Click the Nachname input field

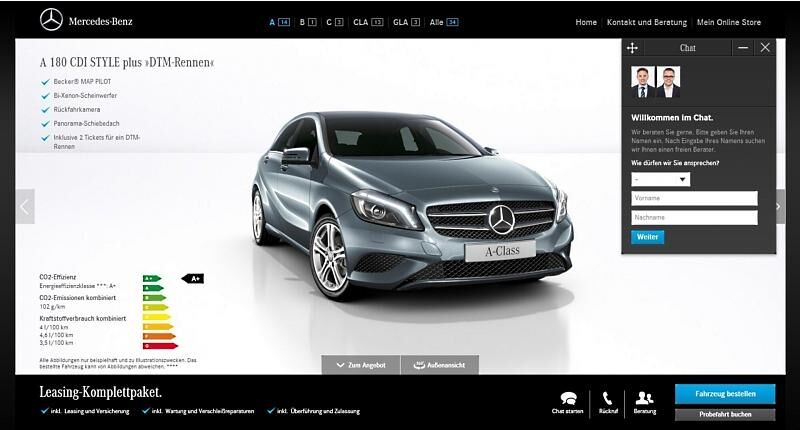(694, 217)
